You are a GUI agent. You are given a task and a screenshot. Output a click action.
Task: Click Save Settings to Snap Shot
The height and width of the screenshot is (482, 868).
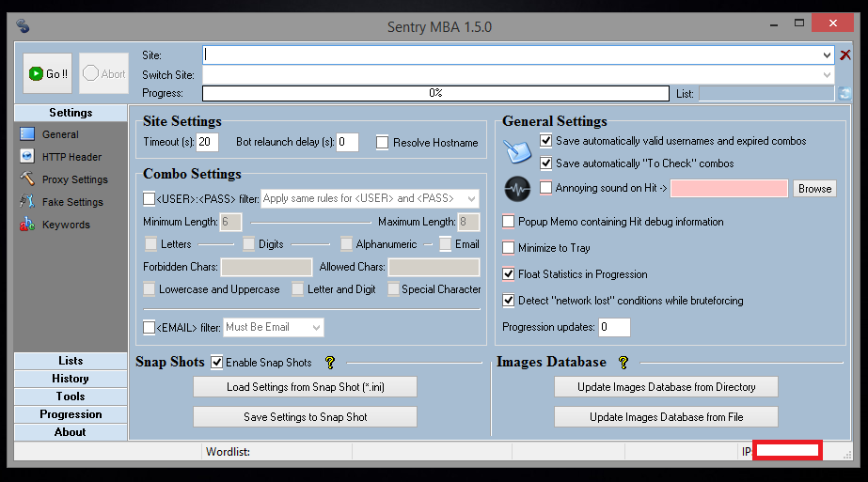(x=305, y=417)
